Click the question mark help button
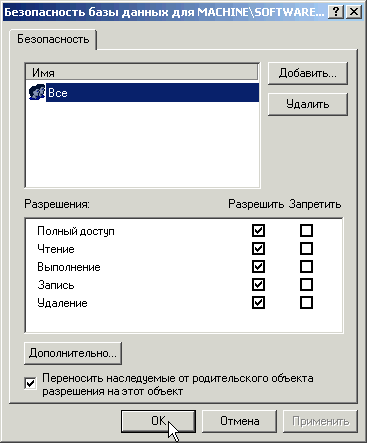The image size is (367, 443). click(x=336, y=12)
